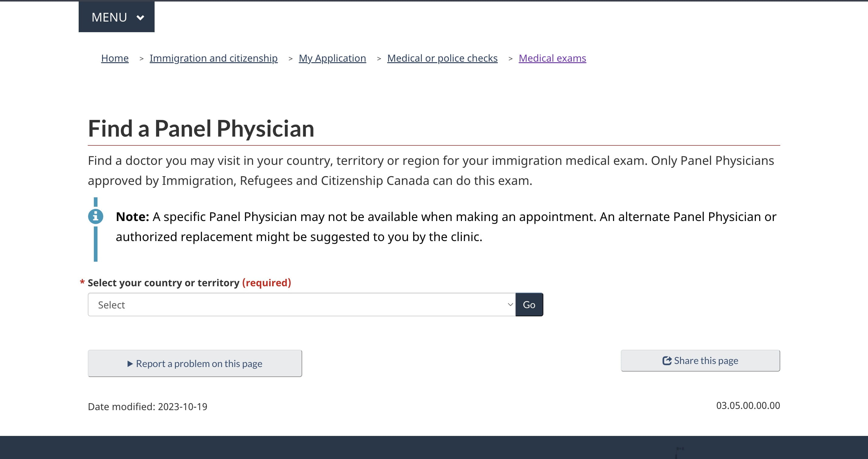The height and width of the screenshot is (459, 868).
Task: Click the Find a Panel Physician heading
Action: [201, 128]
